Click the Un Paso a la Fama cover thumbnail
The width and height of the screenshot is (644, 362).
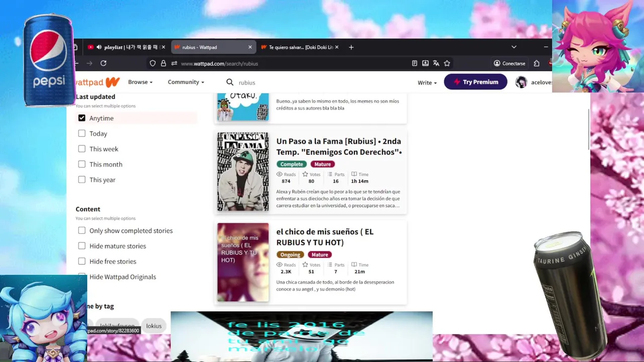[x=243, y=172]
